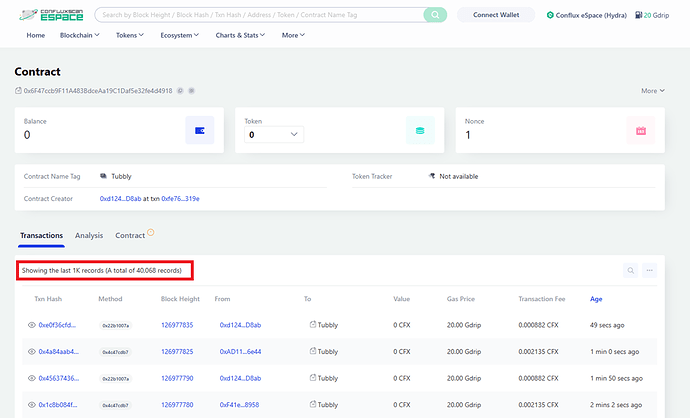
Task: Copy the contract address icon
Action: click(x=180, y=91)
